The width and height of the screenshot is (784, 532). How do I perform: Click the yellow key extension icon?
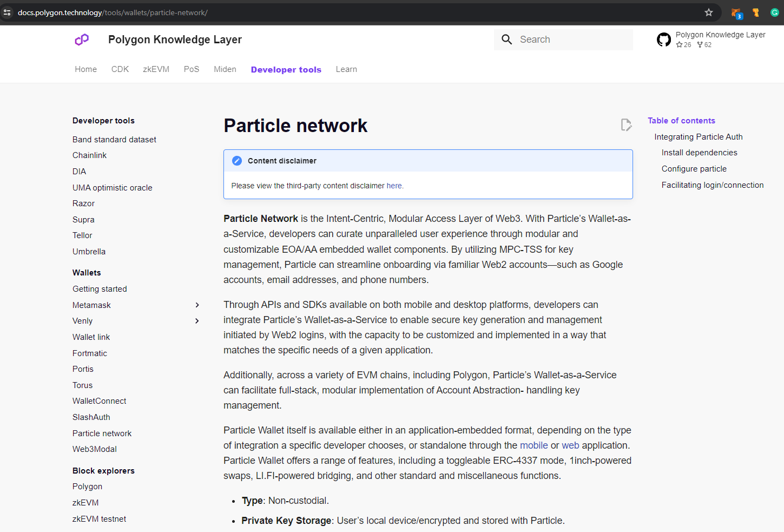(x=756, y=12)
